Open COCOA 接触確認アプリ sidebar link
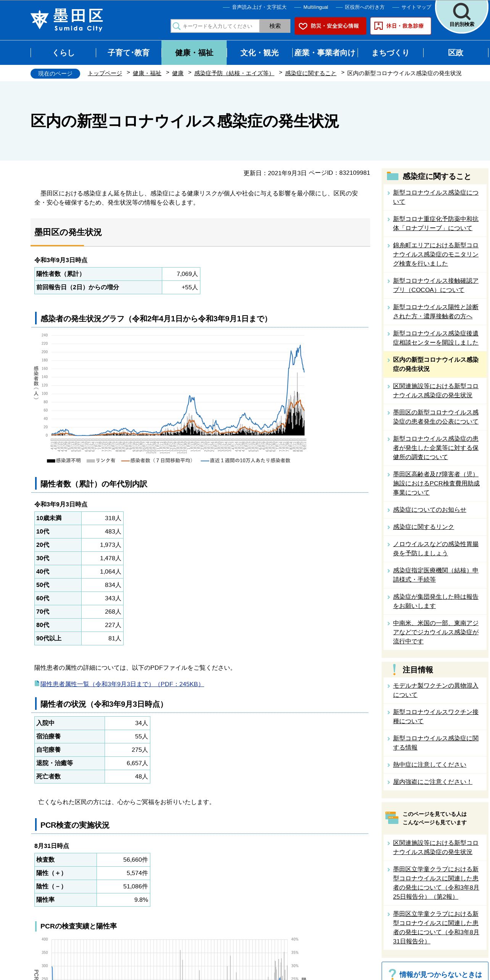The width and height of the screenshot is (490, 980). (x=435, y=285)
